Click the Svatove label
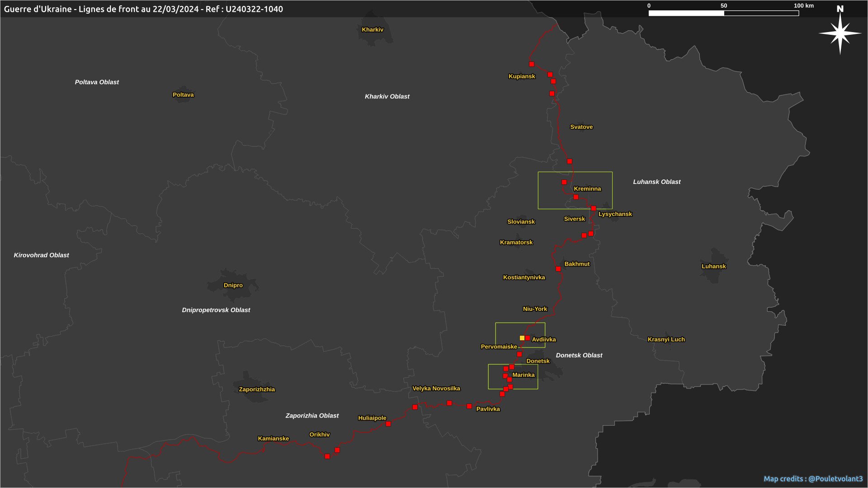This screenshot has height=488, width=868. pos(581,127)
